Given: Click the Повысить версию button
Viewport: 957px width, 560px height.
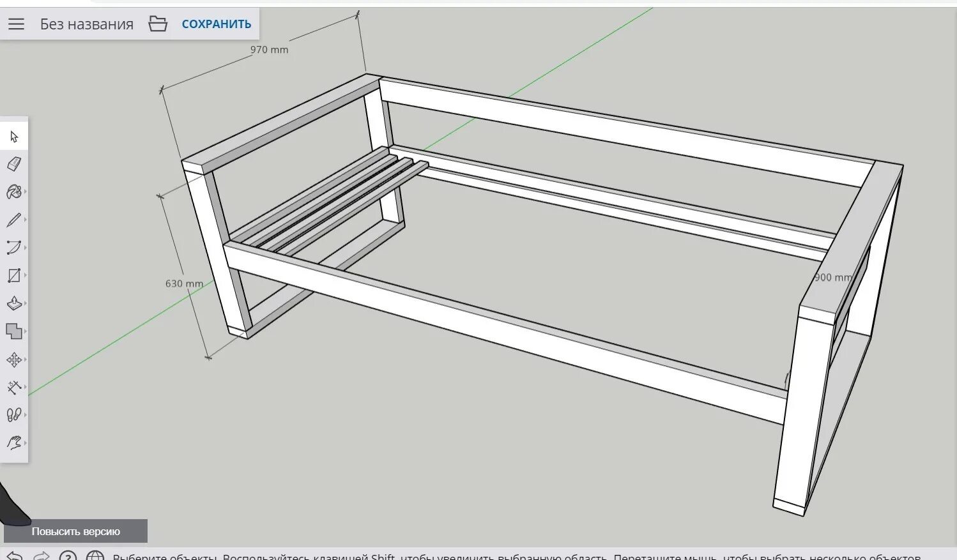Looking at the screenshot, I should click(x=76, y=531).
